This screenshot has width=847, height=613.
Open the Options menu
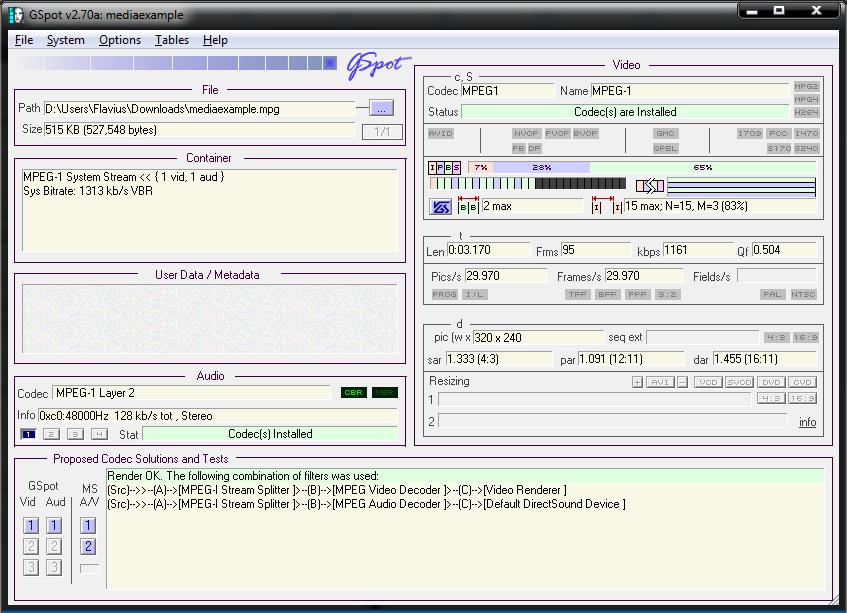(120, 40)
